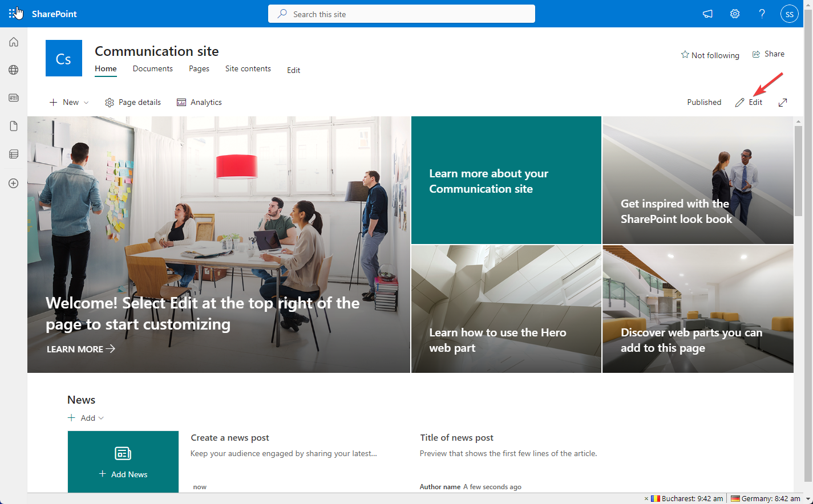
Task: Click the Not following label
Action: [x=715, y=55]
